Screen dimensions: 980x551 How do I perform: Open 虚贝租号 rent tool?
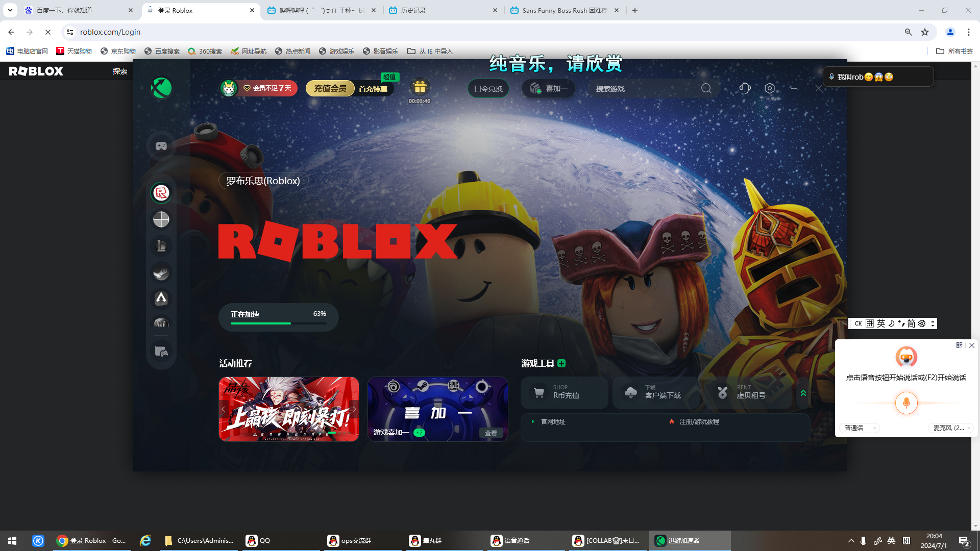click(x=748, y=392)
